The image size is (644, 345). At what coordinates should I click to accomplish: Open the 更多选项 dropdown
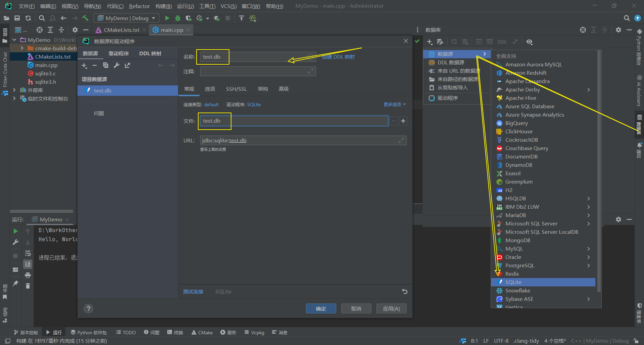click(395, 105)
